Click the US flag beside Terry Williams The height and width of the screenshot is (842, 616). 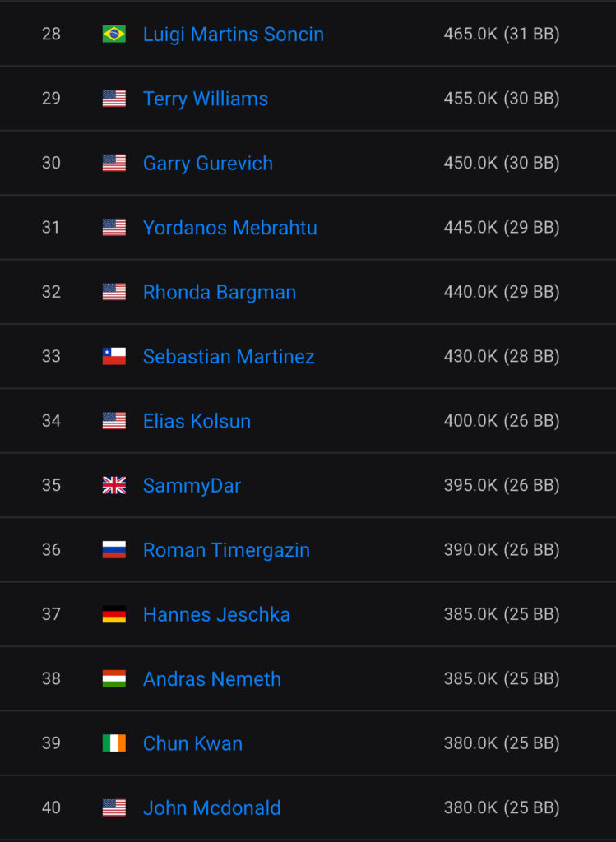(113, 99)
